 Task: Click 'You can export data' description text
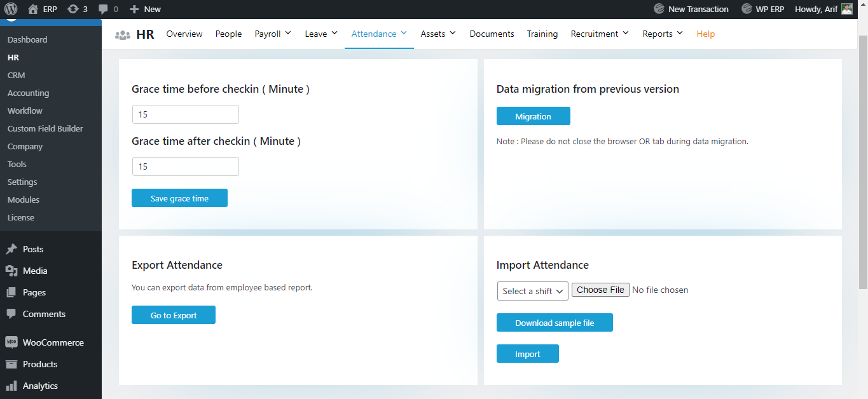(222, 287)
